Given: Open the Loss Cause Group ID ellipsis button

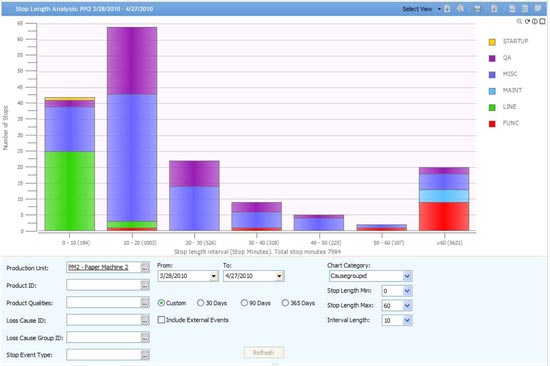Looking at the screenshot, I should click(x=145, y=338).
